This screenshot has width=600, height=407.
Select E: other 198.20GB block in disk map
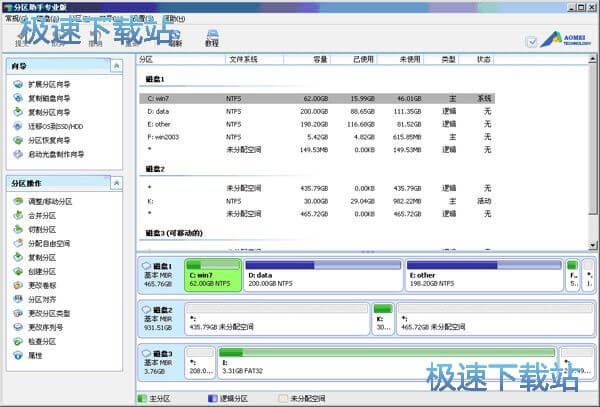[484, 275]
